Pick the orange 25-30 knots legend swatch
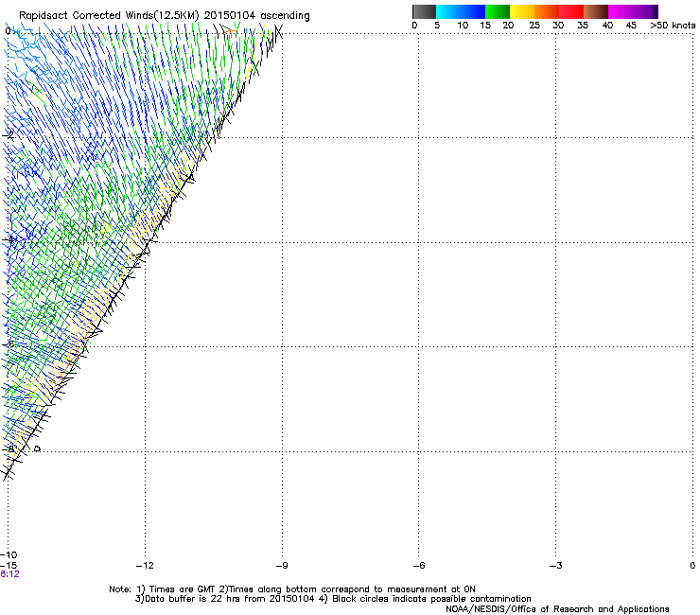This screenshot has width=700, height=615. (x=547, y=11)
